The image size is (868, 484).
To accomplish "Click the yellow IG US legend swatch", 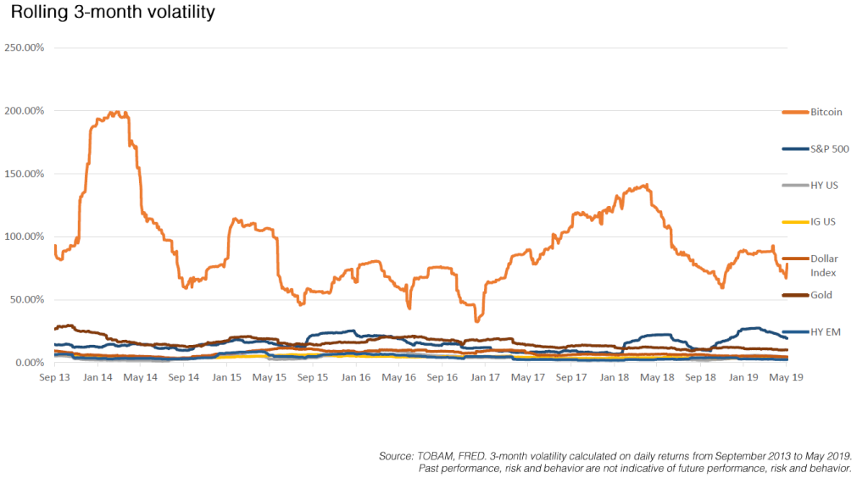I will point(795,222).
